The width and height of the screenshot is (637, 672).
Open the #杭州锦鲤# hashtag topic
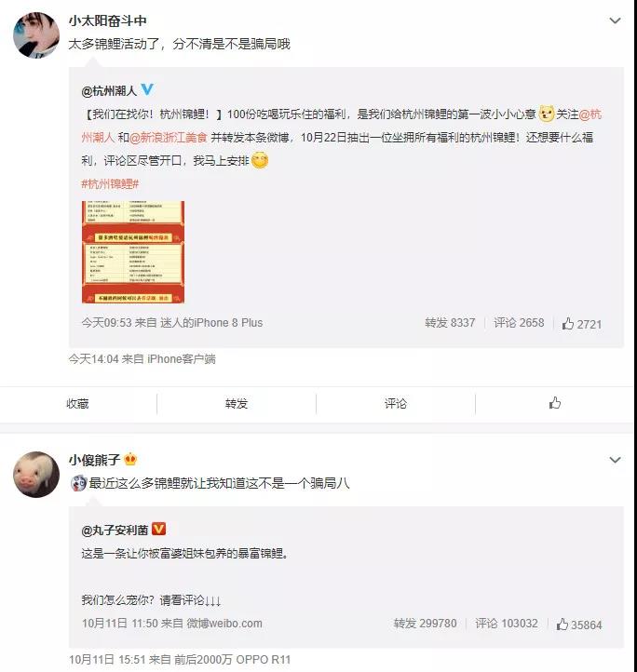click(110, 184)
